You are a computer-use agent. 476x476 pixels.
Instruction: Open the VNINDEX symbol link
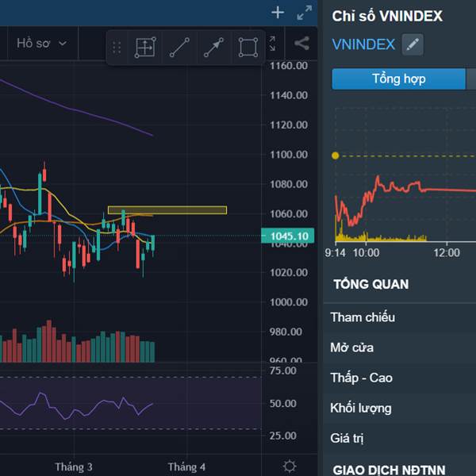coord(363,44)
